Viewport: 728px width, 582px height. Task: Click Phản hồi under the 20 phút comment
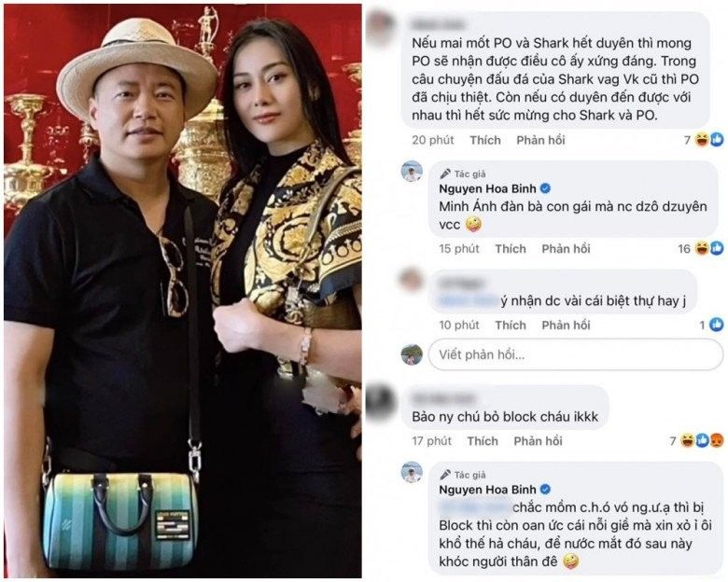tap(541, 140)
